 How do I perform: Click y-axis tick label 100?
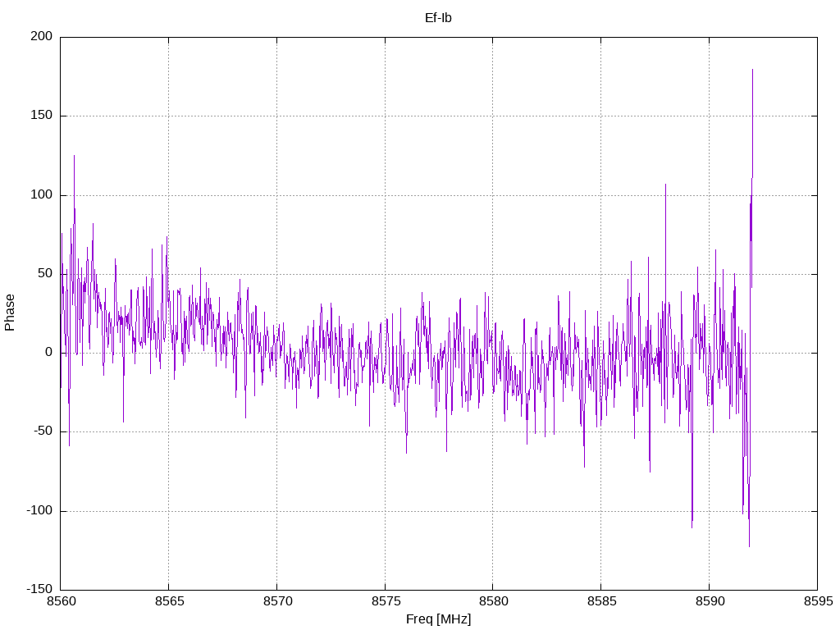41,194
